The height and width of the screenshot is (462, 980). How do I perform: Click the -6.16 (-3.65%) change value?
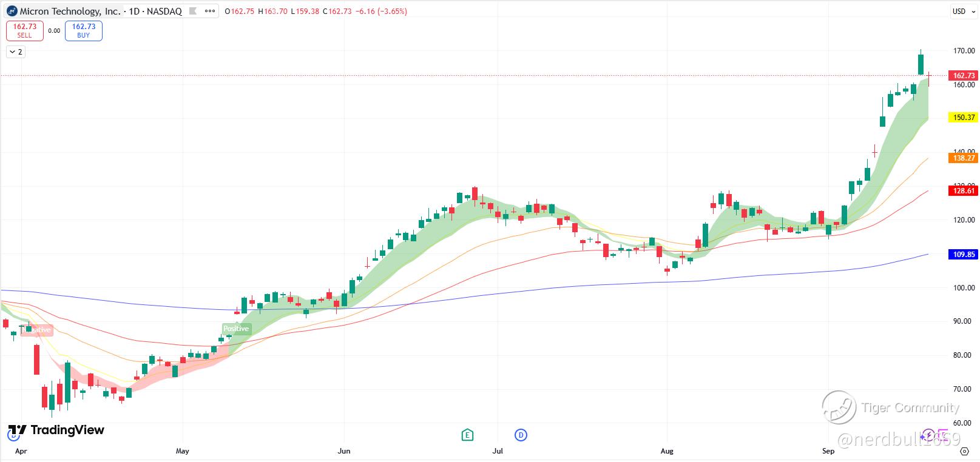point(381,12)
